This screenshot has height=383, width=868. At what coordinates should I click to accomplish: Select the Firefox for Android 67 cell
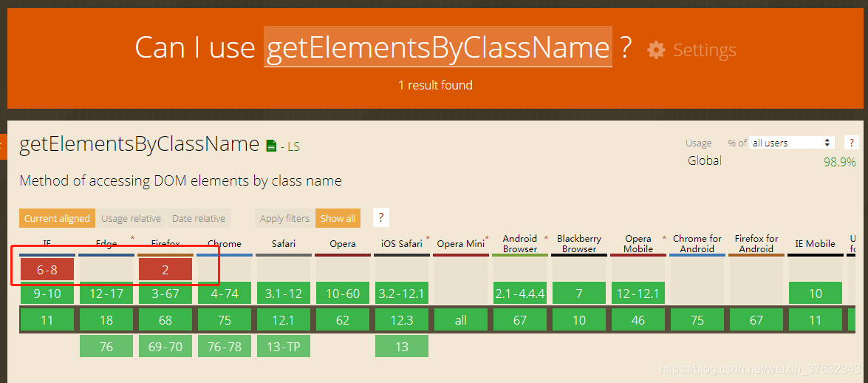point(756,320)
